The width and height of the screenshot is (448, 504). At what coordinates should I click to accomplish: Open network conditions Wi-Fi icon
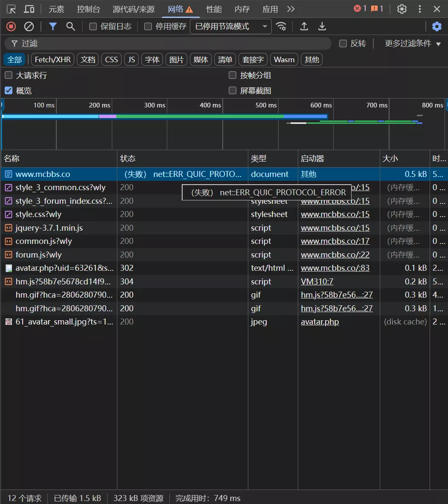[x=281, y=26]
